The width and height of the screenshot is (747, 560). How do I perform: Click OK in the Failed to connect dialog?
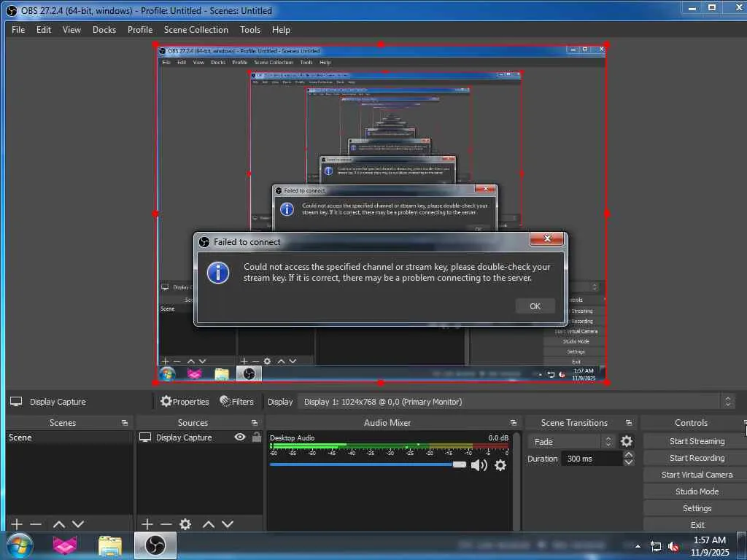tap(535, 306)
